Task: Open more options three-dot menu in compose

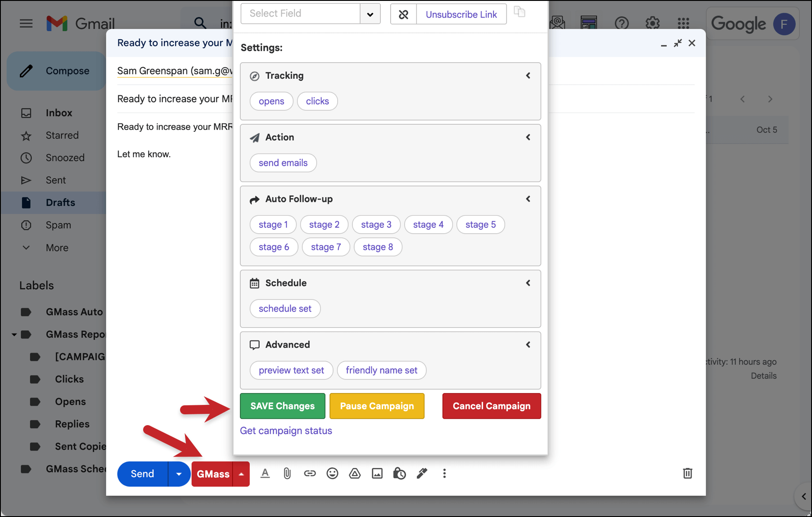Action: click(444, 473)
